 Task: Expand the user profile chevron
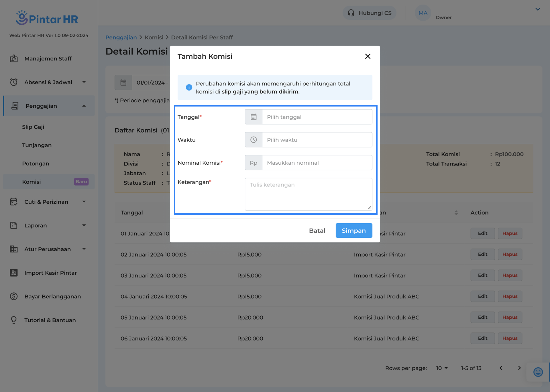click(538, 9)
